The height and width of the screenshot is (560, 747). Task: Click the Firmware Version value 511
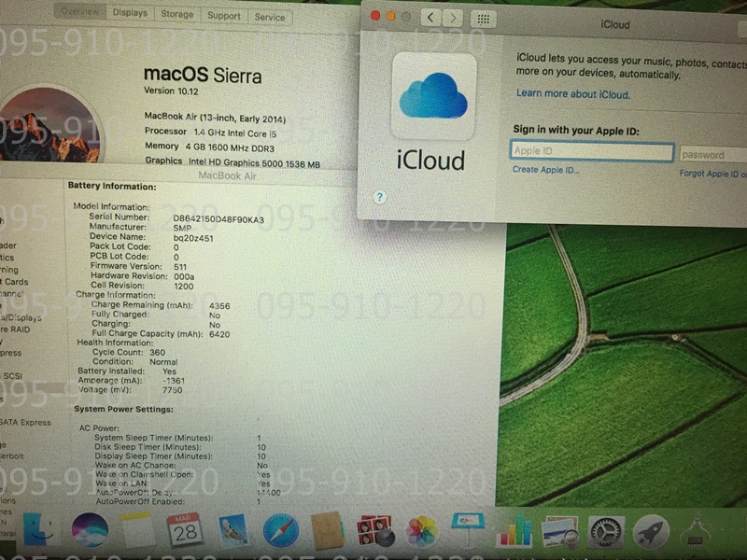pyautogui.click(x=180, y=267)
